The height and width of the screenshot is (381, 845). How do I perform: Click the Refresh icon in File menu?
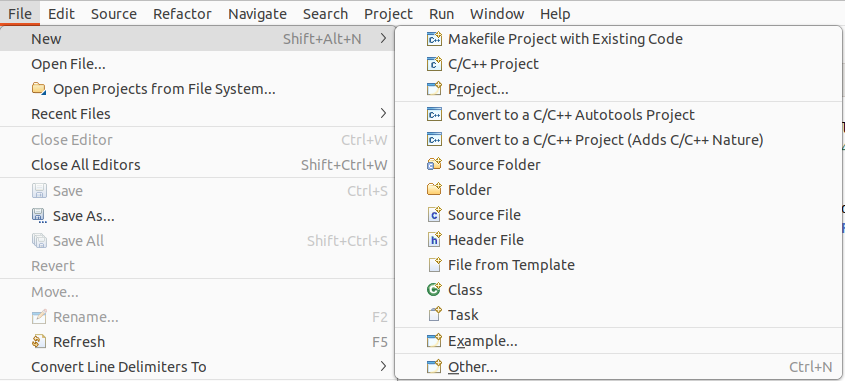pos(39,342)
